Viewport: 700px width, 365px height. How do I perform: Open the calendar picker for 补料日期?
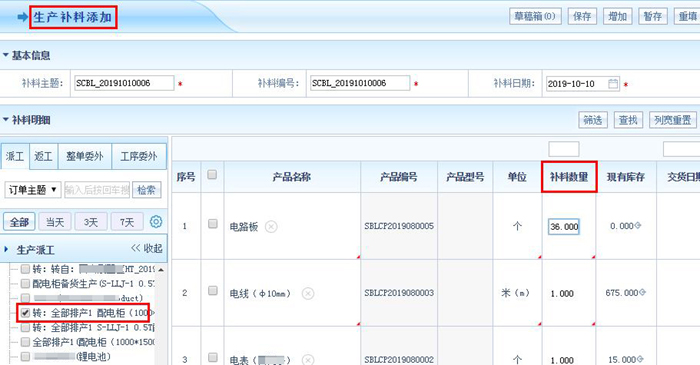tap(613, 83)
